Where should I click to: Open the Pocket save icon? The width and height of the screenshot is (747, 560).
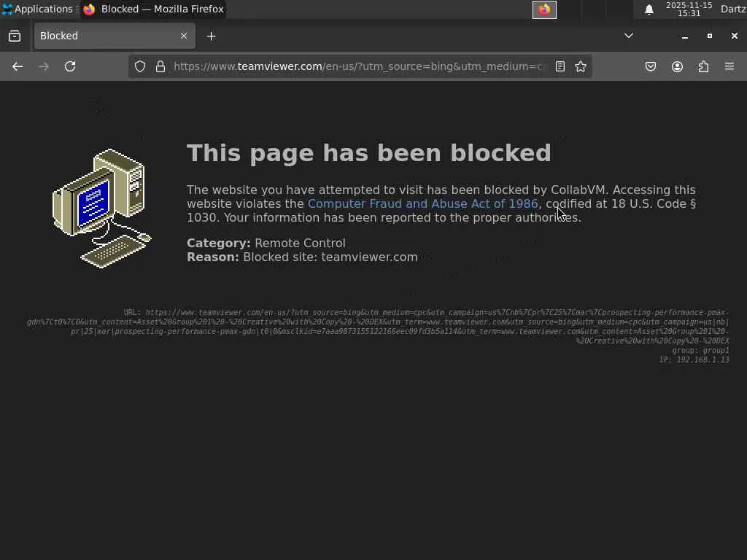650,66
